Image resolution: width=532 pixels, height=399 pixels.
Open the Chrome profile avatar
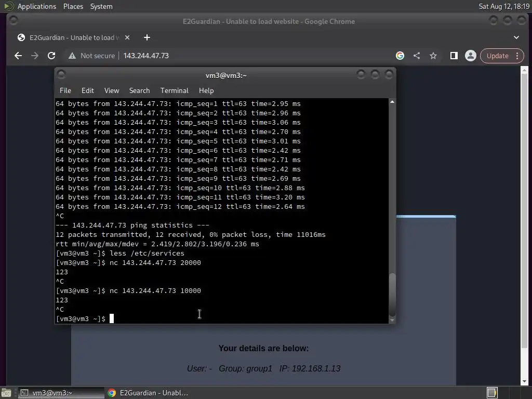tap(471, 56)
